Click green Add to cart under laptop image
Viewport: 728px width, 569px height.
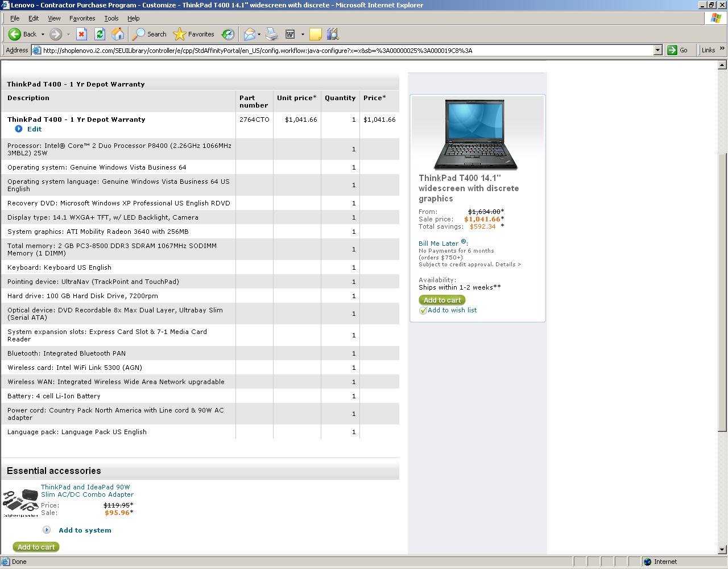pos(442,300)
